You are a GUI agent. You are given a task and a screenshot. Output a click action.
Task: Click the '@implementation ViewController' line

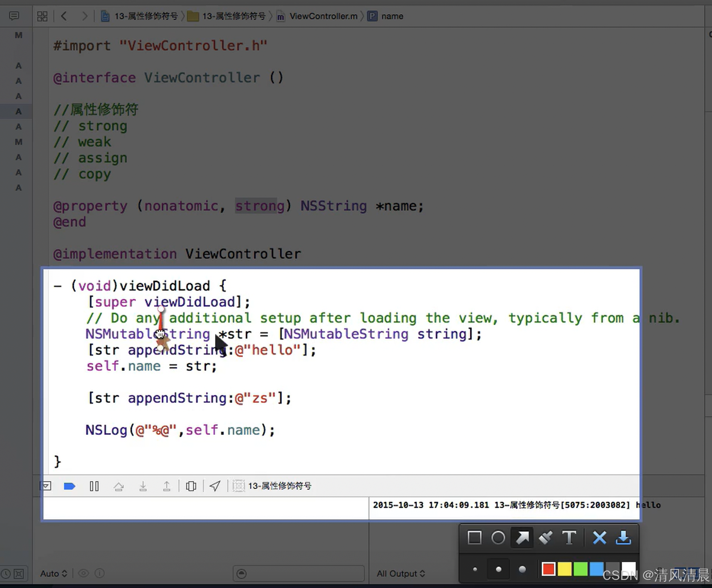click(x=177, y=254)
